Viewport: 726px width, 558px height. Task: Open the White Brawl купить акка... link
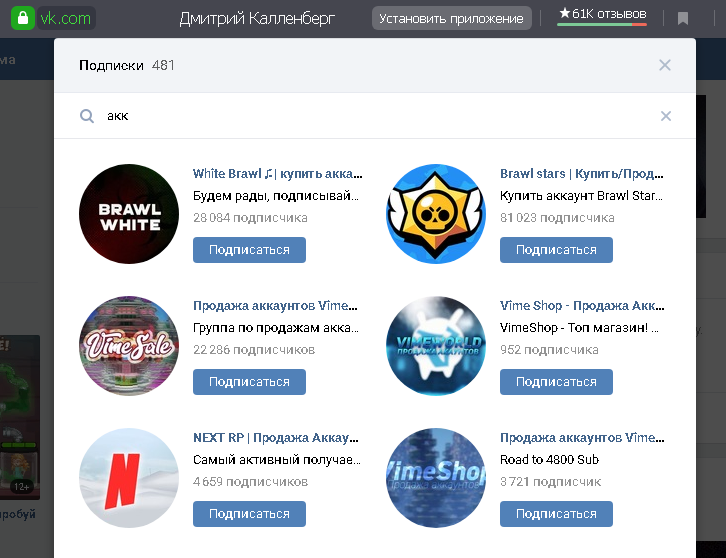[277, 174]
